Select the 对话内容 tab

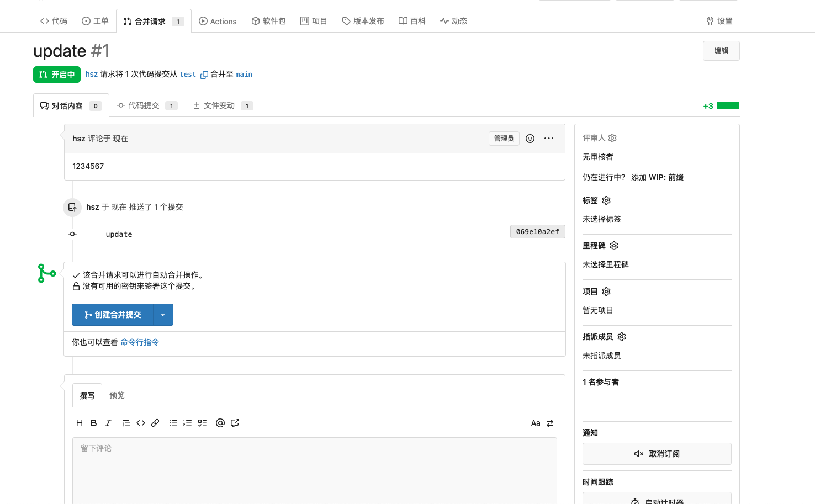tap(71, 105)
